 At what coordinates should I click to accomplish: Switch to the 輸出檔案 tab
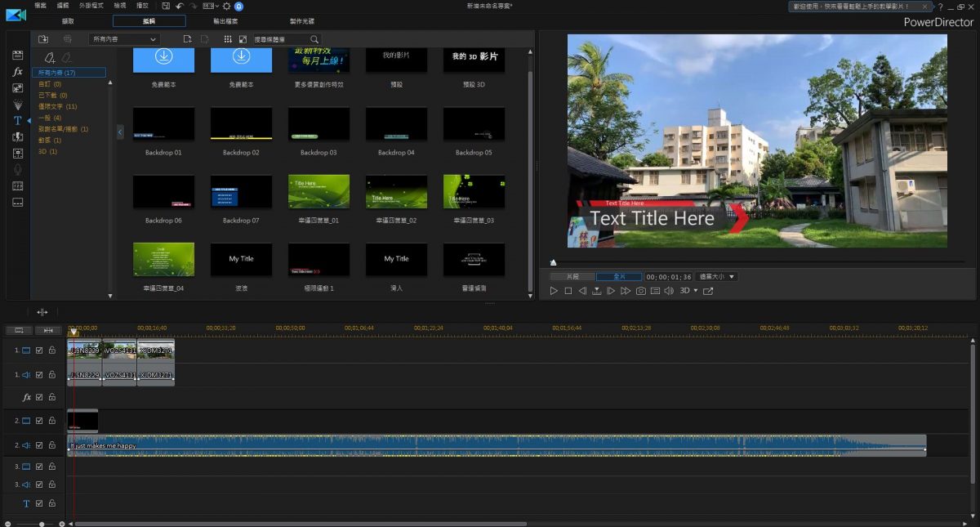pos(225,21)
